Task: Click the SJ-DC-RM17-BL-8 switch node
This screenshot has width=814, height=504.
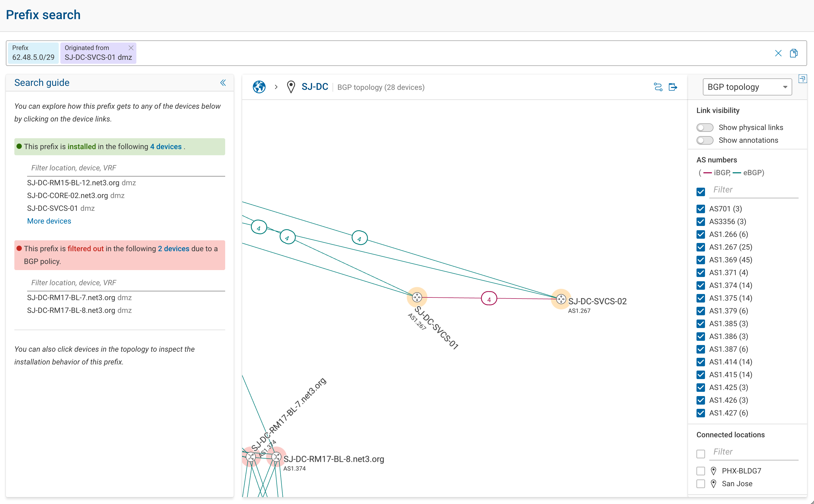Action: pyautogui.click(x=276, y=457)
